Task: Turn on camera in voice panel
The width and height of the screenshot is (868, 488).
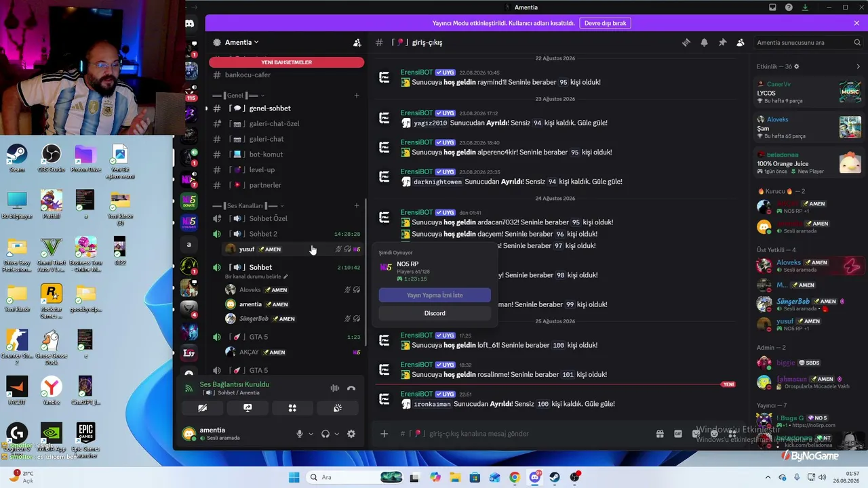Action: click(x=202, y=408)
